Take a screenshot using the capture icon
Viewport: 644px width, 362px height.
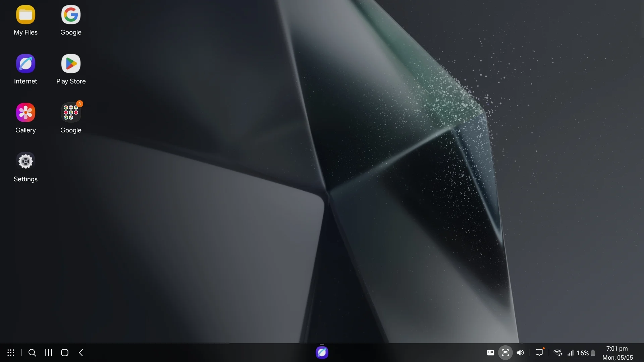[506, 353]
